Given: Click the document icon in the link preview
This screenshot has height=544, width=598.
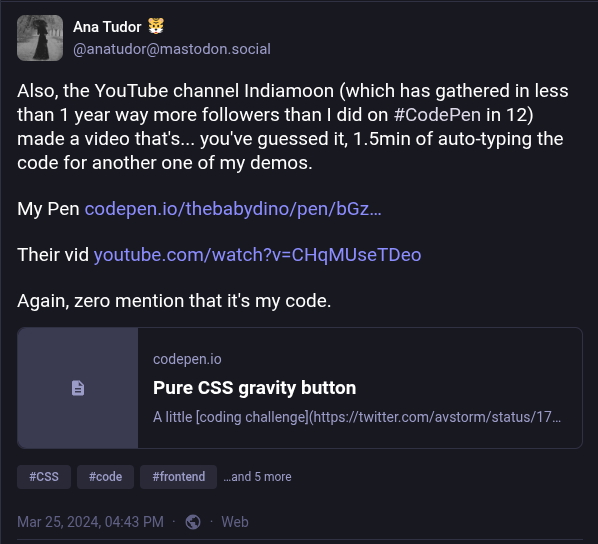Looking at the screenshot, I should click(78, 388).
